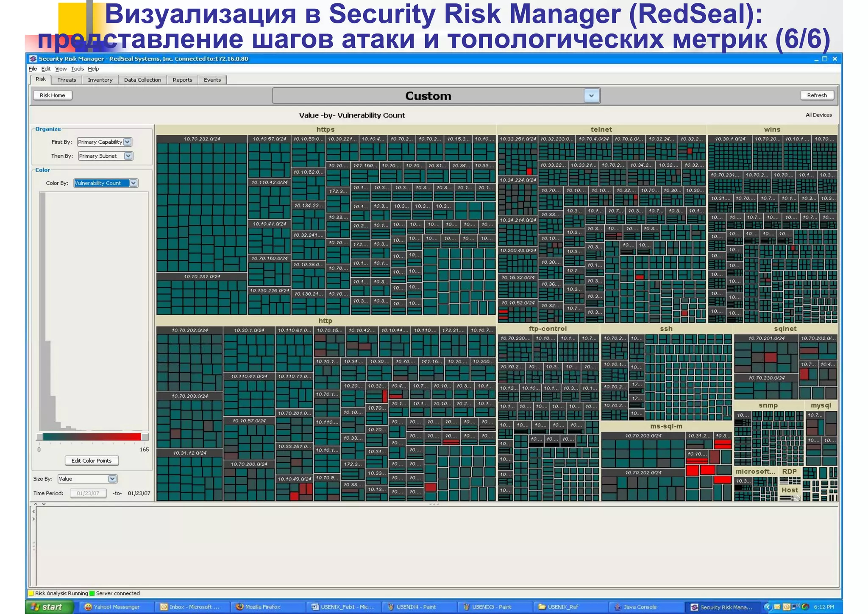Expand the Custom view dropdown arrow
The height and width of the screenshot is (614, 868).
(x=591, y=96)
